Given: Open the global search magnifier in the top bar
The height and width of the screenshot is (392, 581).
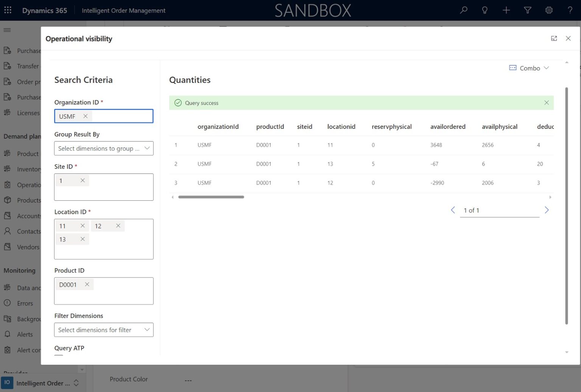Looking at the screenshot, I should tap(463, 10).
